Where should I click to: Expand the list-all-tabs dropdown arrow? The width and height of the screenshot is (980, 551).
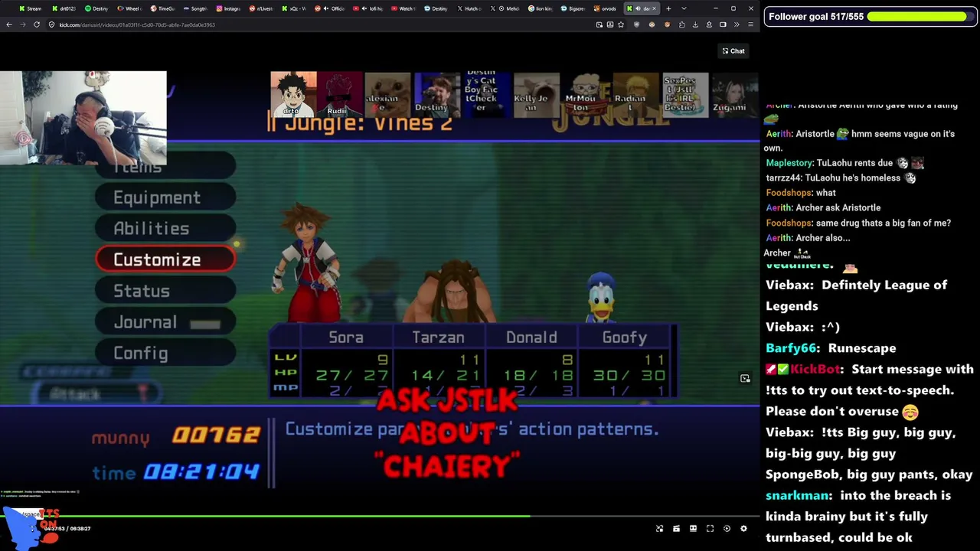(x=684, y=8)
